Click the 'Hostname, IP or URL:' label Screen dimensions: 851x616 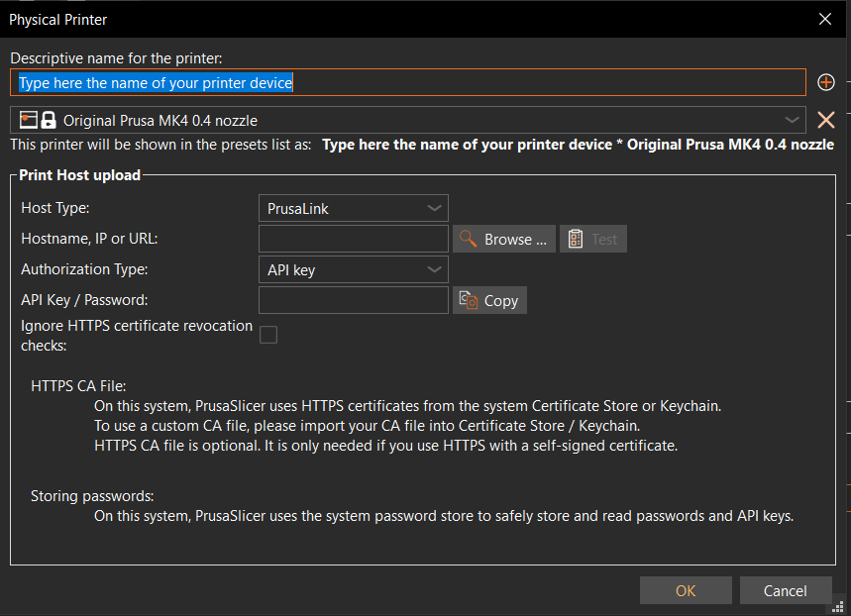pos(89,239)
